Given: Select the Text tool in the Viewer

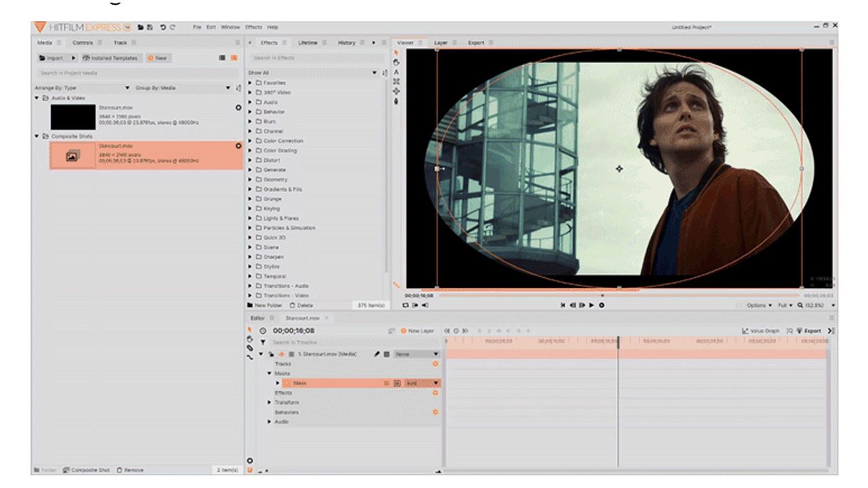Looking at the screenshot, I should click(396, 72).
